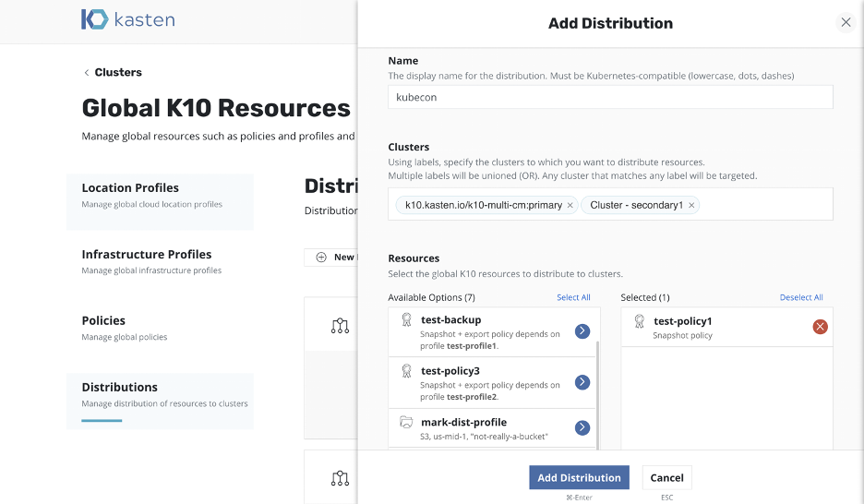Go back to Clusters

(x=112, y=72)
